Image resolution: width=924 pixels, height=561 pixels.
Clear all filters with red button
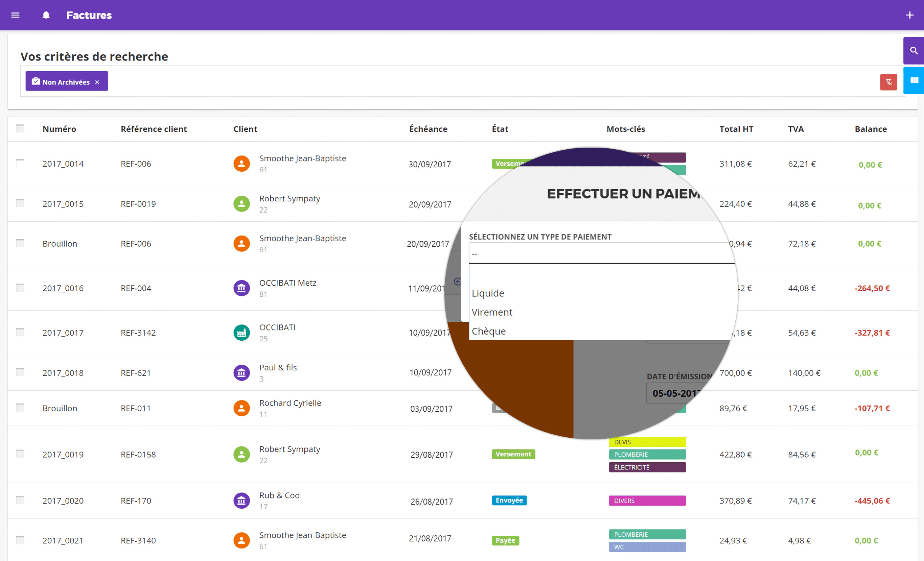[888, 82]
